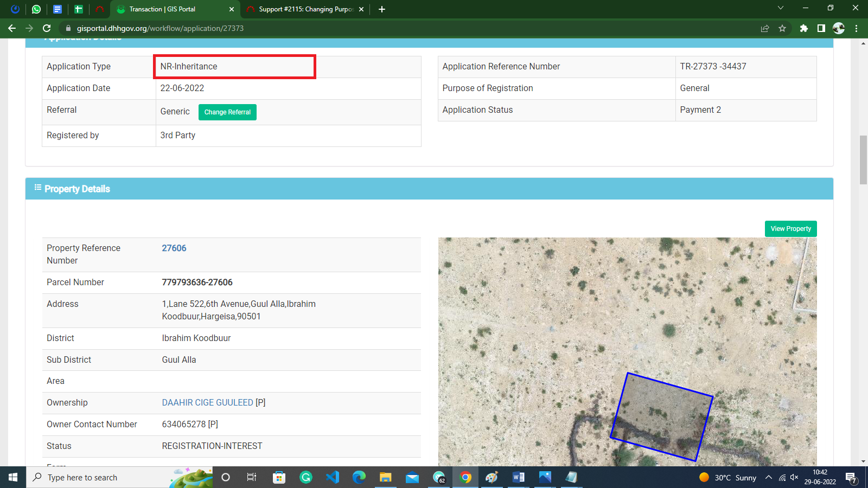
Task: Open owner DAAHIR CIGE GUULEED link
Action: 208,403
